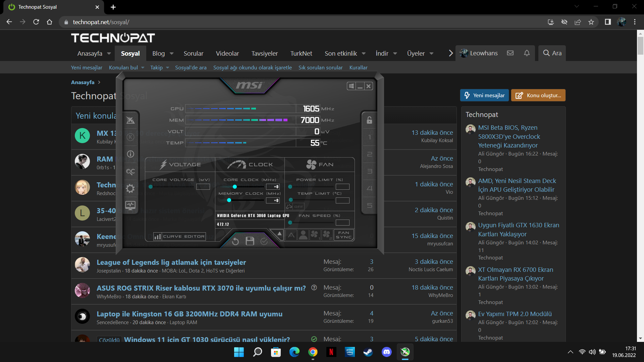
Task: Open the Videolar menu item
Action: 227,54
